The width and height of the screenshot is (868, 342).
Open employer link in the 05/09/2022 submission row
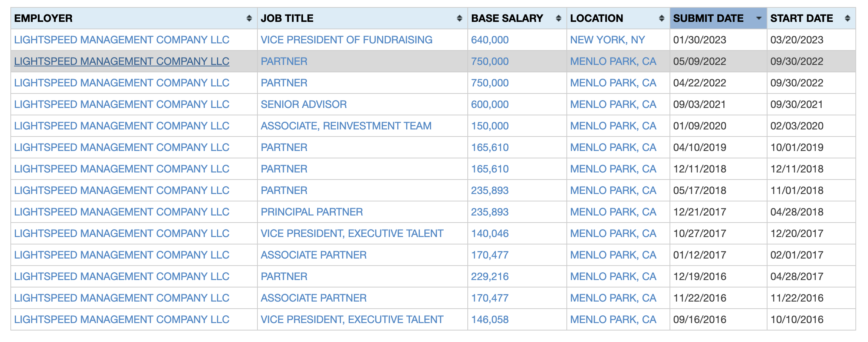pos(122,61)
